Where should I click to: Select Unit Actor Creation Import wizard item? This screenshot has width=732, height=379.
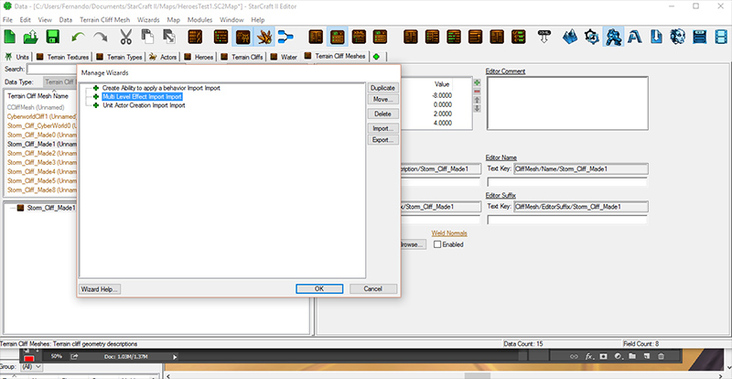coord(144,105)
